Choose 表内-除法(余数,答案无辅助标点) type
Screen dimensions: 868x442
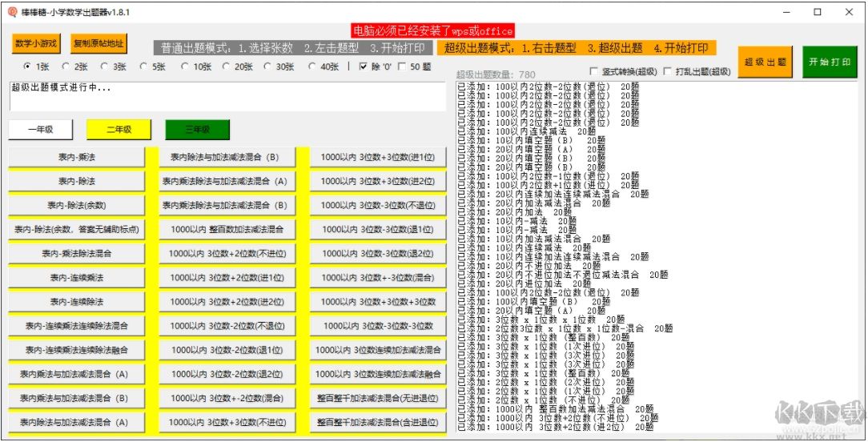77,229
